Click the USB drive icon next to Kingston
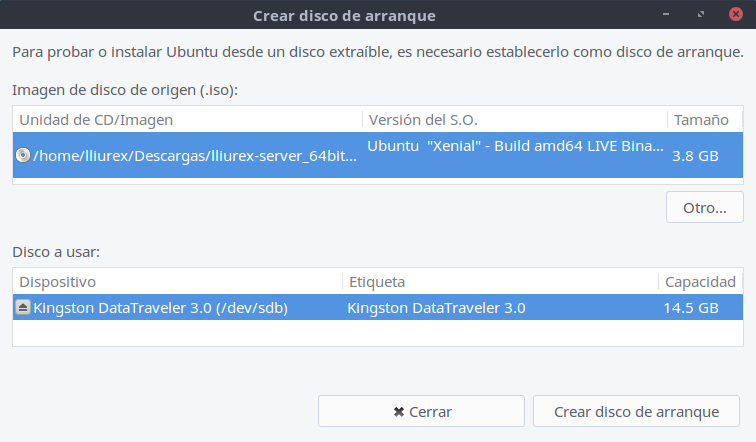This screenshot has height=442, width=756. [23, 308]
